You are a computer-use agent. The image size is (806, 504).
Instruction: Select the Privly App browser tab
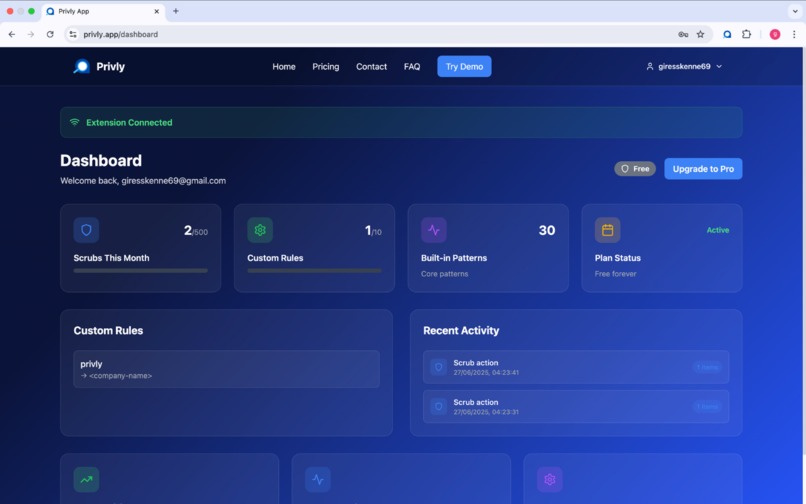(103, 11)
